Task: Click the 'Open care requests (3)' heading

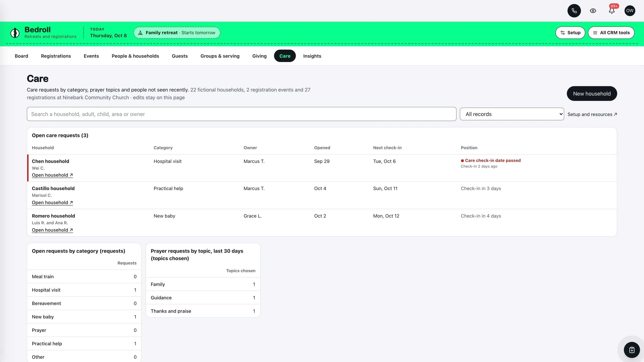Action: 60,135
